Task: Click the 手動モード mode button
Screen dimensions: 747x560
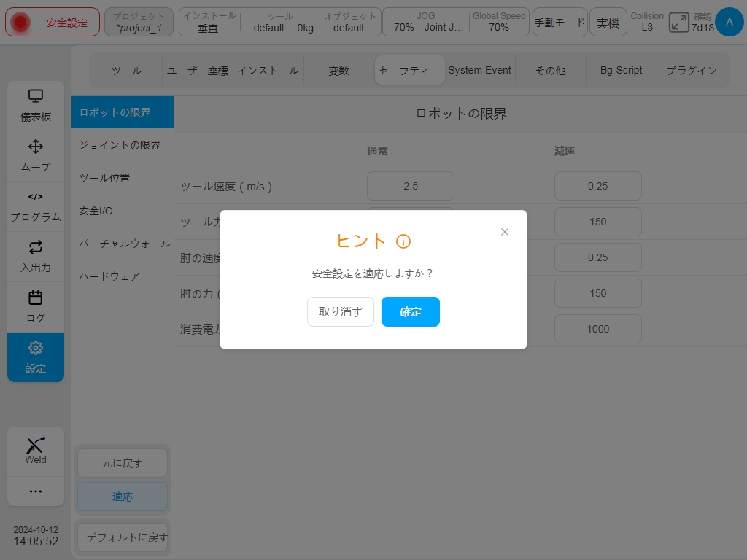Action: (x=560, y=23)
